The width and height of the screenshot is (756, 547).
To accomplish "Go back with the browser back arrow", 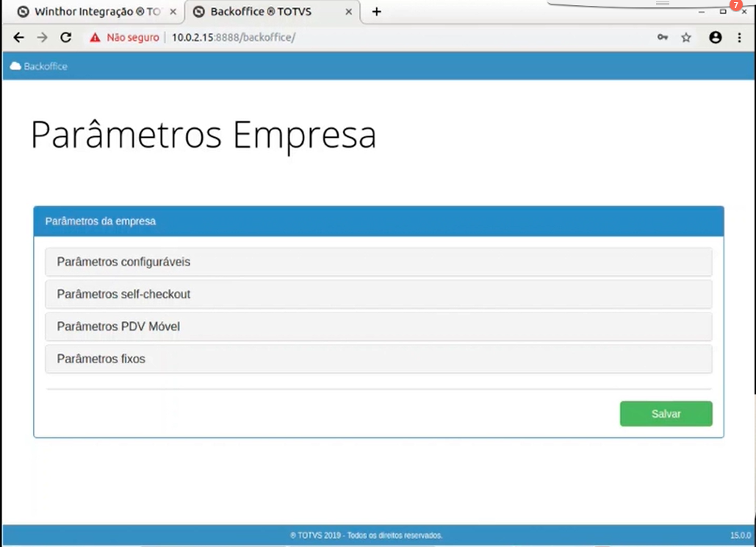I will point(19,37).
